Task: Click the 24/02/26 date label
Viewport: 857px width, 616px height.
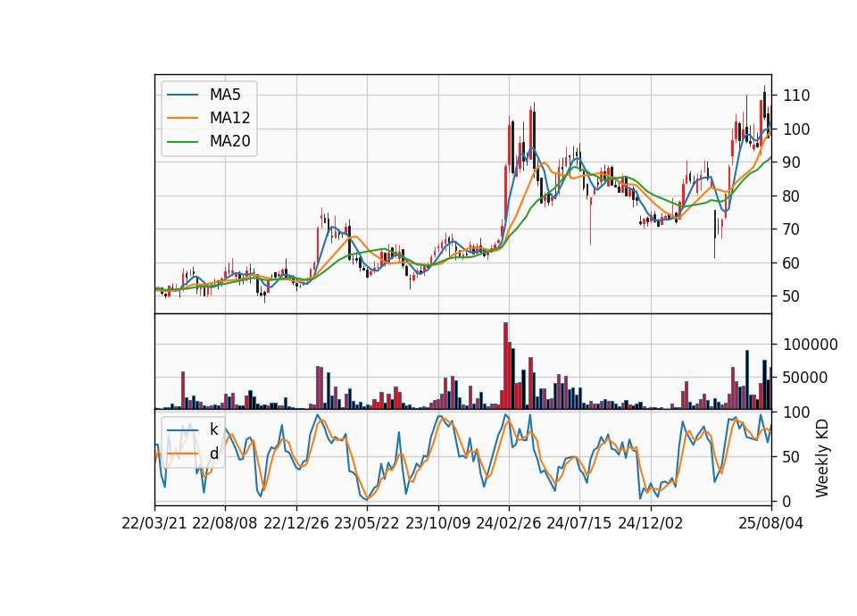Action: 508,523
